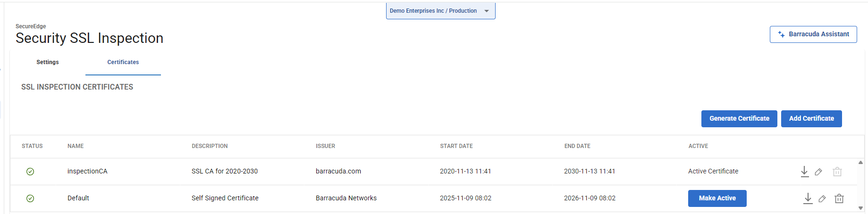Open Demo Enterprises Inc / Production dropdown

(440, 11)
